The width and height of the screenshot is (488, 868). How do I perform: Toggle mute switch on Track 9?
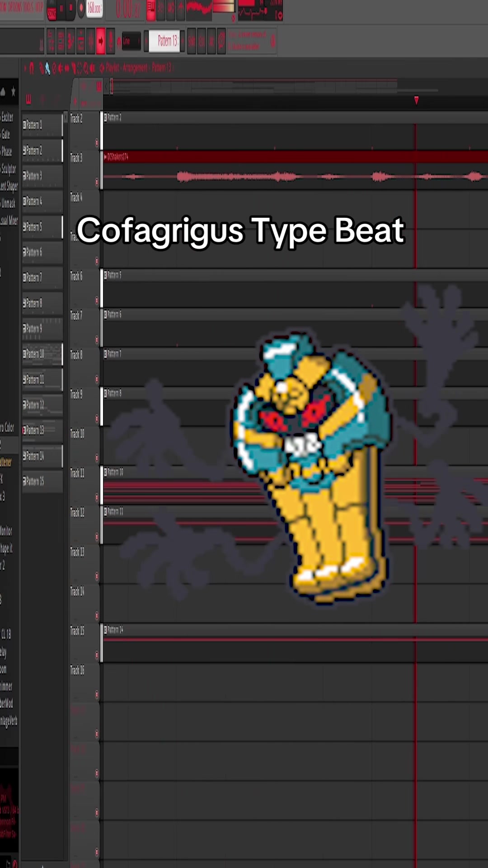[97, 419]
